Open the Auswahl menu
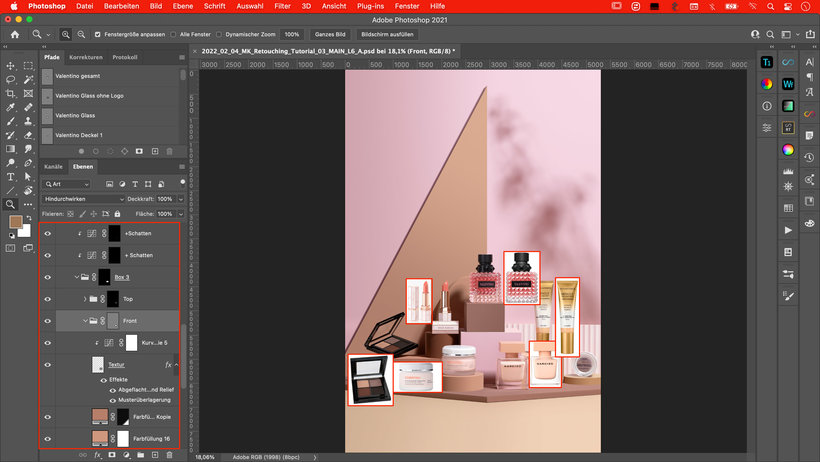Viewport: 820px width, 462px height. coord(249,6)
